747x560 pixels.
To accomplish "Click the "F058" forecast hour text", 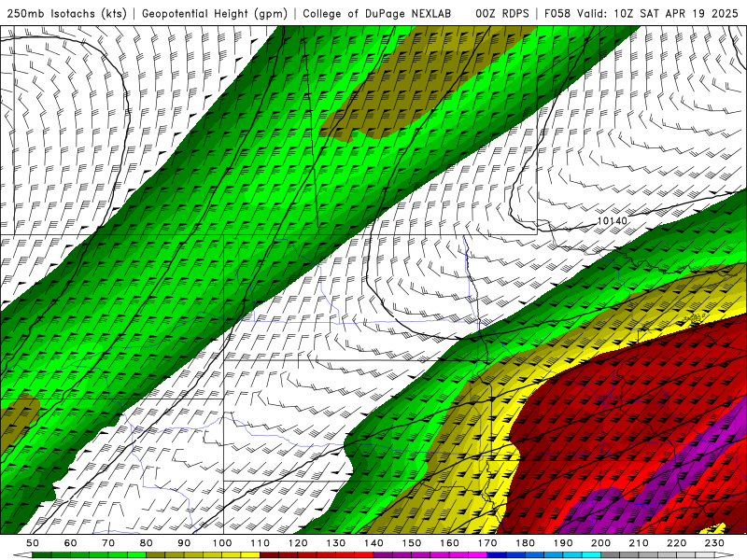I will pos(557,14).
